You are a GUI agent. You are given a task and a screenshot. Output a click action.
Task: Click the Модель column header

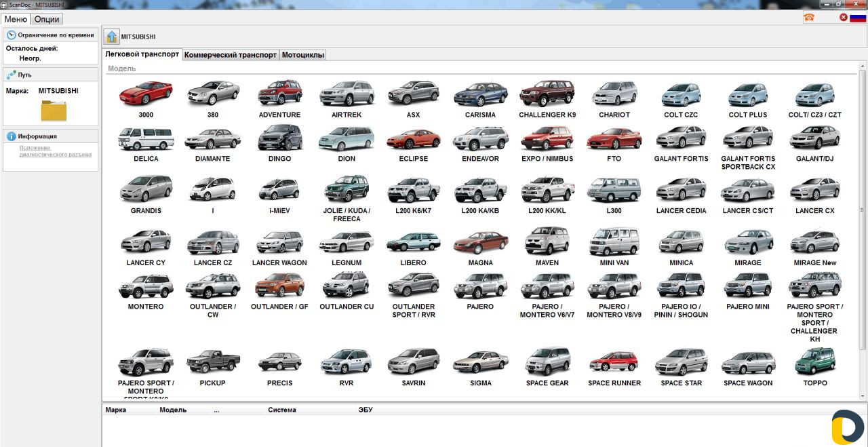pyautogui.click(x=172, y=410)
